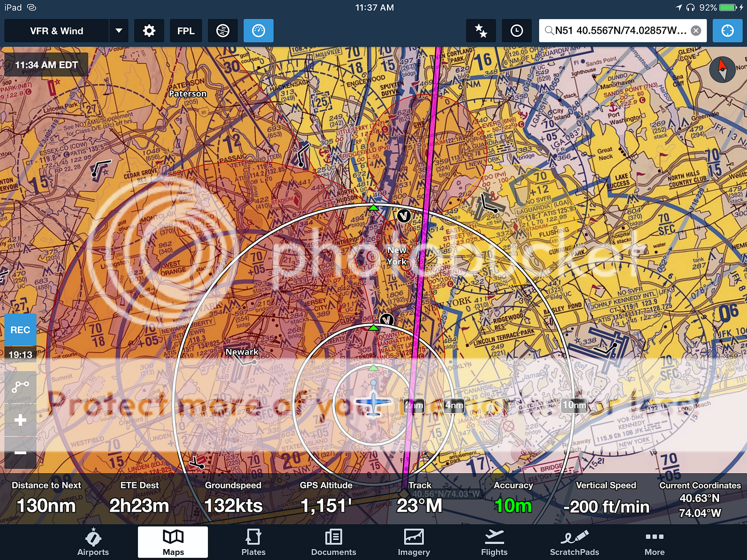Screen dimensions: 747x560
Task: Open the More tab
Action: [x=655, y=542]
